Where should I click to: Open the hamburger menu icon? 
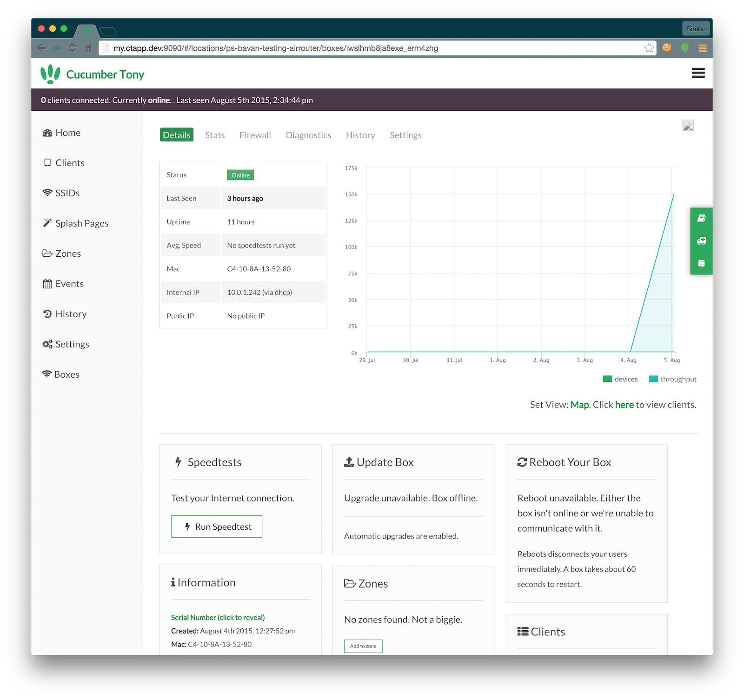pos(698,73)
